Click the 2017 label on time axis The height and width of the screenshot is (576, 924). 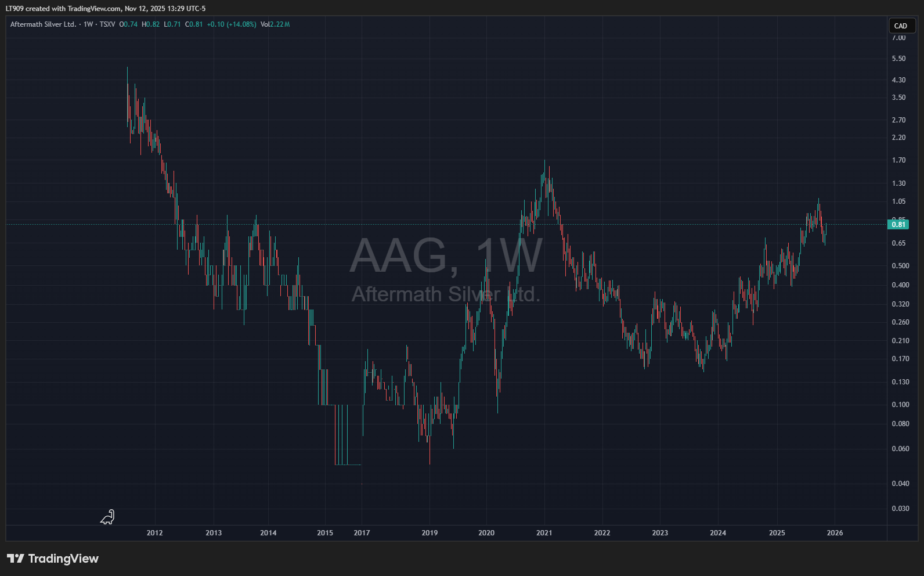[362, 533]
